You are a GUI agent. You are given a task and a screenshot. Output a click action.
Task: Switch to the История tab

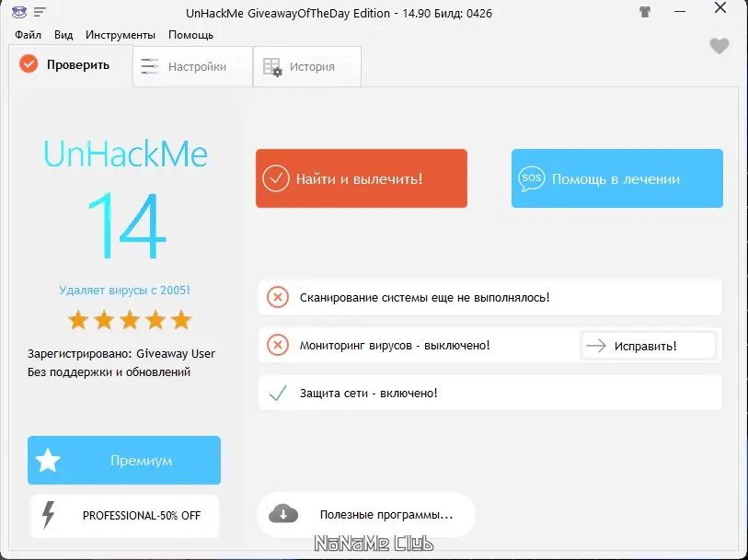click(x=307, y=67)
